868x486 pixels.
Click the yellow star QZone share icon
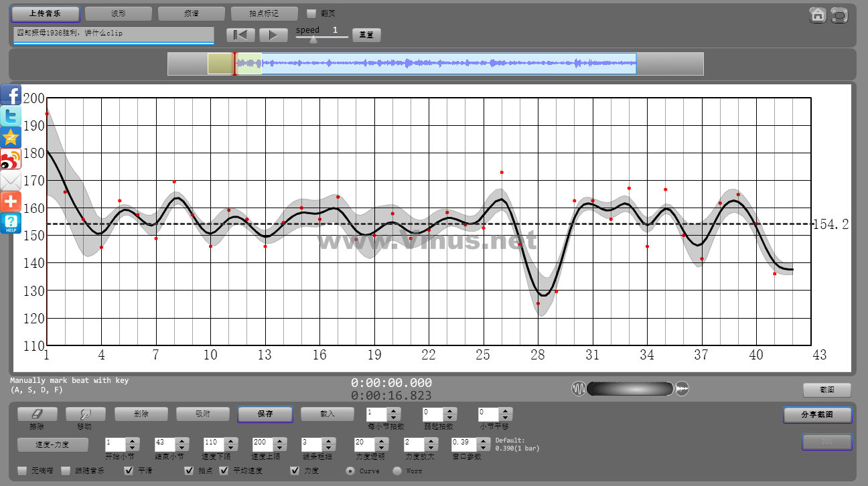[x=11, y=137]
